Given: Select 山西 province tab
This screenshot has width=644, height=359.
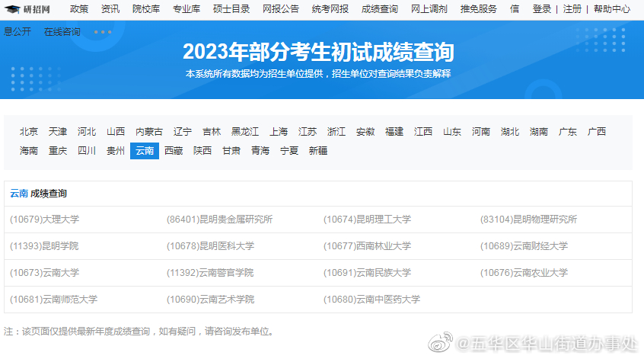Looking at the screenshot, I should [116, 132].
